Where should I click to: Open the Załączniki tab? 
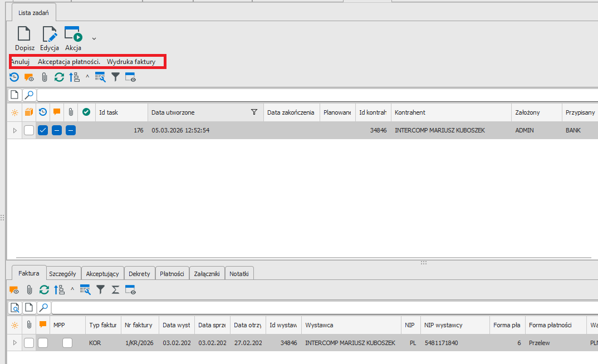coord(207,273)
